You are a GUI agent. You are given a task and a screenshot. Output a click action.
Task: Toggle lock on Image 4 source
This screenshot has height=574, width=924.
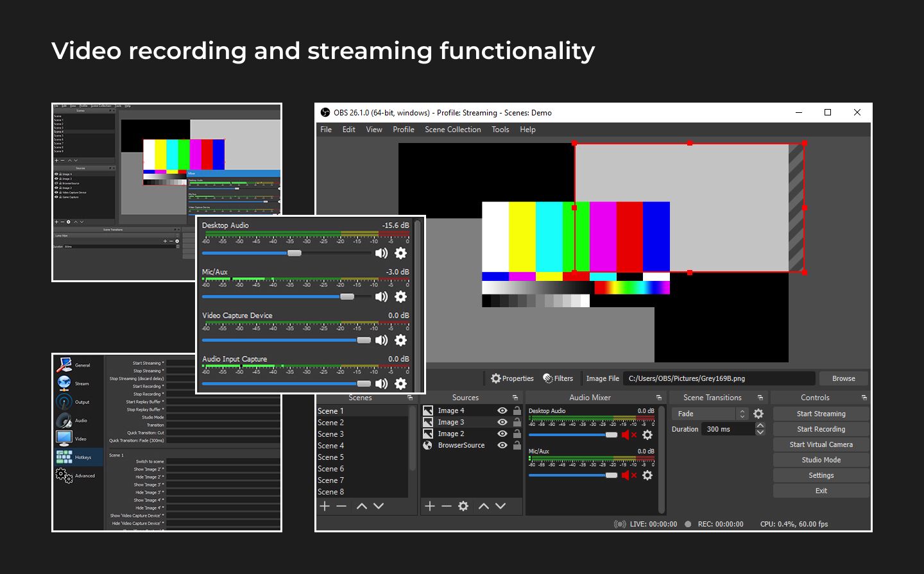pyautogui.click(x=517, y=410)
